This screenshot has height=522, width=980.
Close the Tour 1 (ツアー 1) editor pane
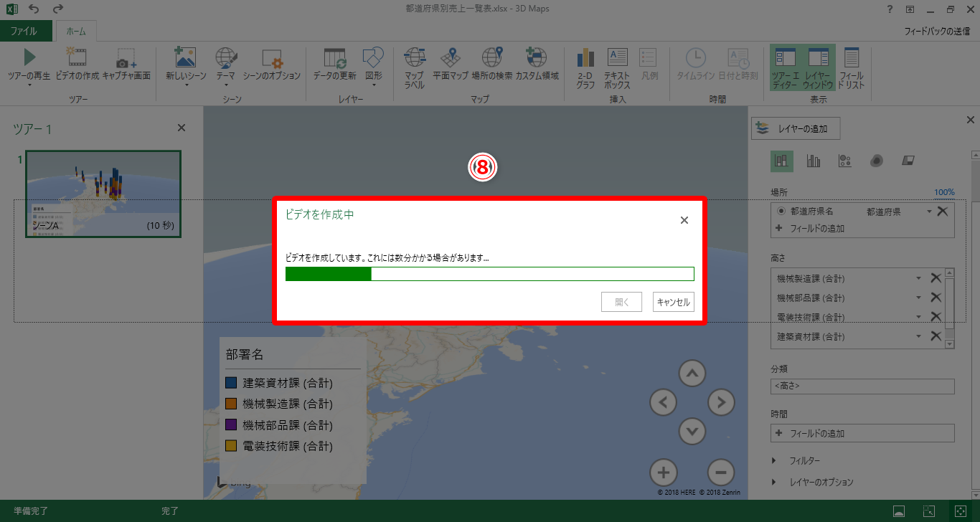coord(182,128)
